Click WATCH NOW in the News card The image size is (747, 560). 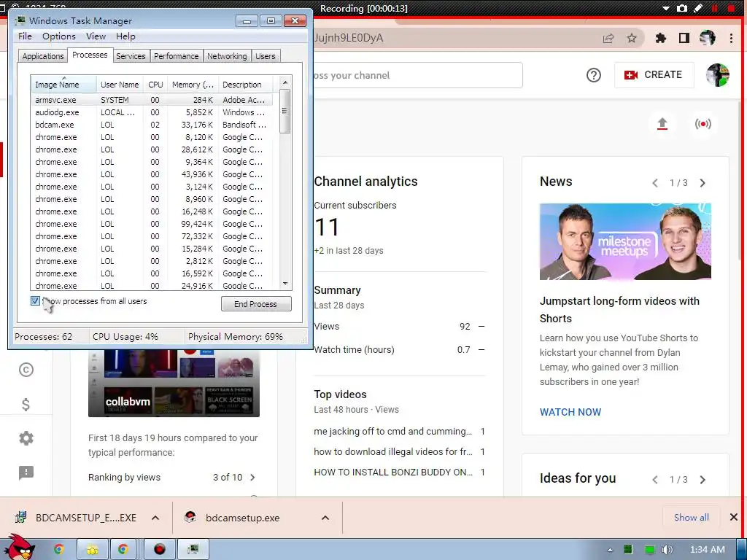point(570,412)
